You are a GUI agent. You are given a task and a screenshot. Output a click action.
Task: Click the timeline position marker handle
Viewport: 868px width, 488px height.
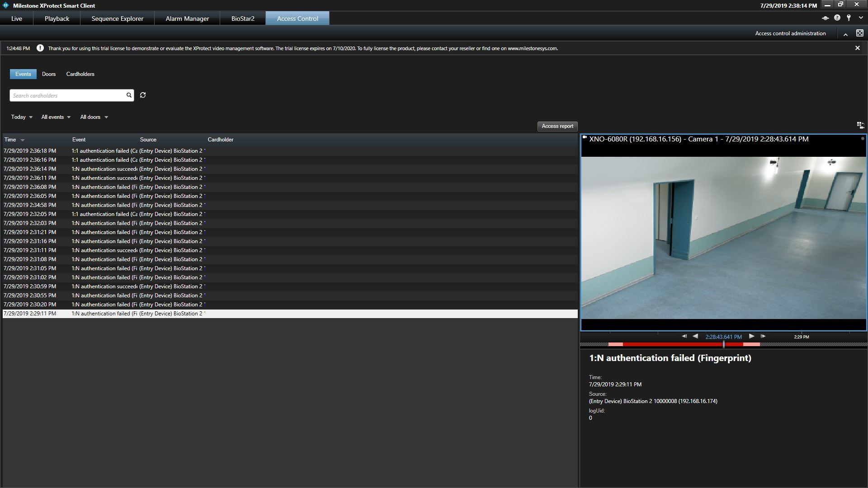point(724,344)
